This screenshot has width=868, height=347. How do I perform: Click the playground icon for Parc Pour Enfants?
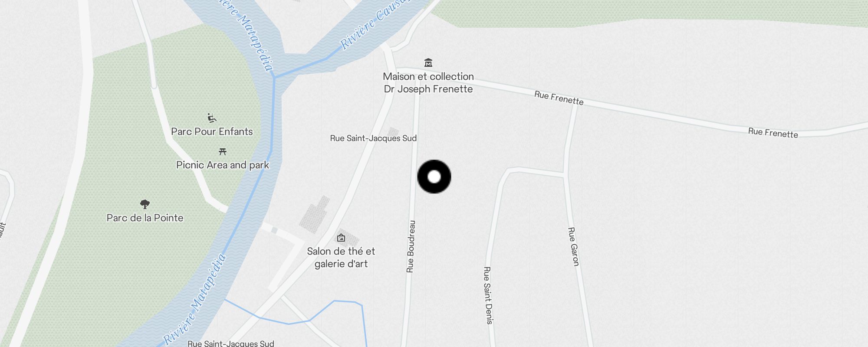pos(212,118)
